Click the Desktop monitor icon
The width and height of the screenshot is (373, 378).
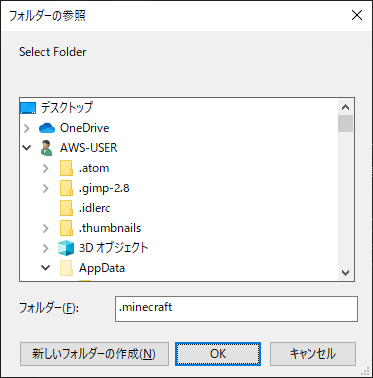pyautogui.click(x=28, y=108)
